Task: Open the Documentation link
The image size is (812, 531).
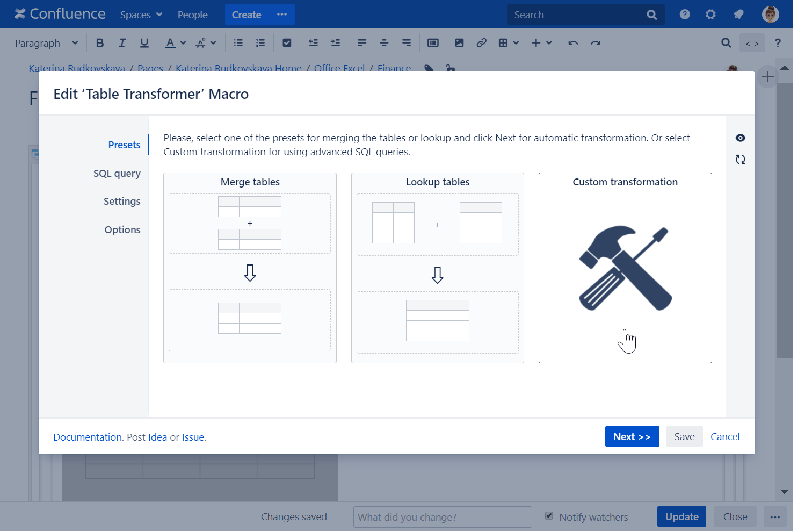Action: click(x=88, y=437)
